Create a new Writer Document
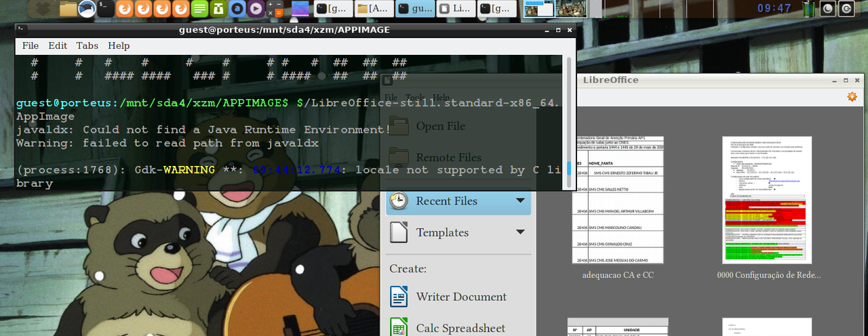Viewport: 868px width, 336px height. (x=449, y=297)
